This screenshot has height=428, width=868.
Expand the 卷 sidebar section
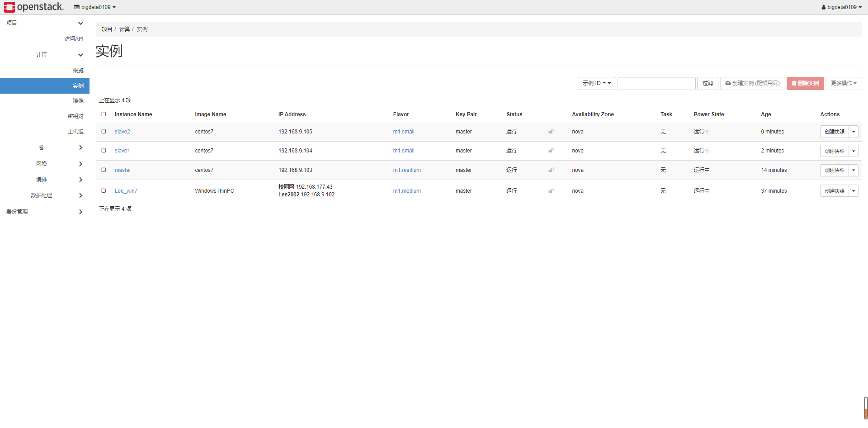pos(45,147)
